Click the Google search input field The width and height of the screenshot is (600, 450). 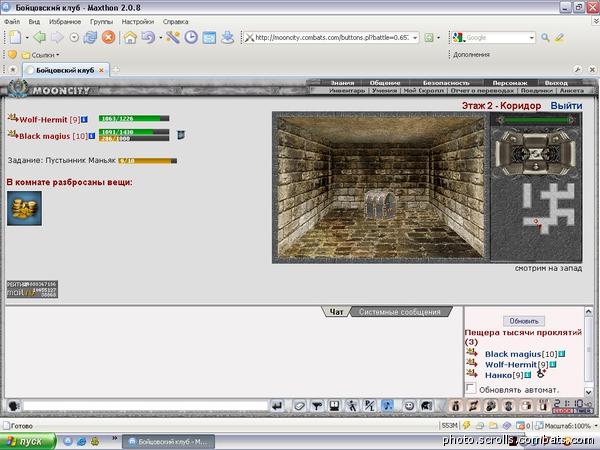pos(497,38)
